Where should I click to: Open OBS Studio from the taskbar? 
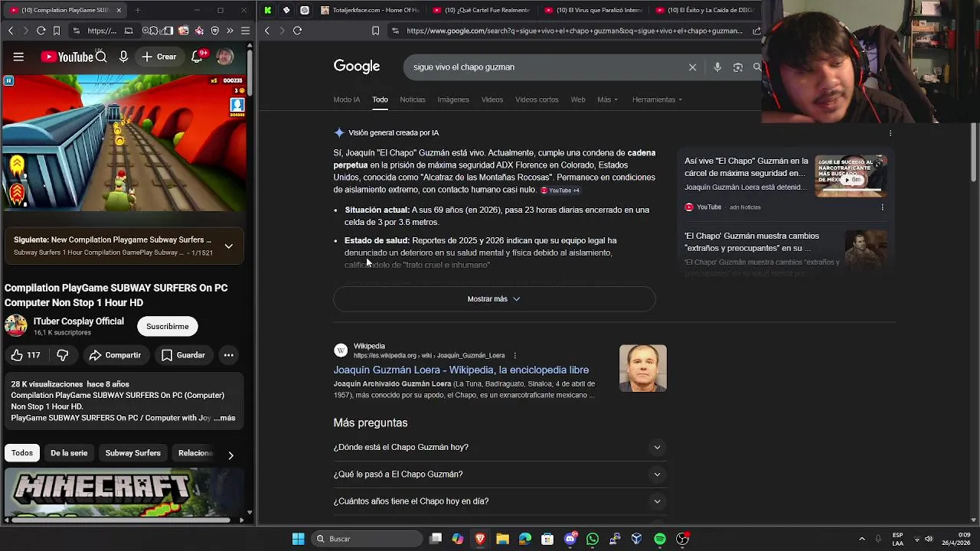682,539
